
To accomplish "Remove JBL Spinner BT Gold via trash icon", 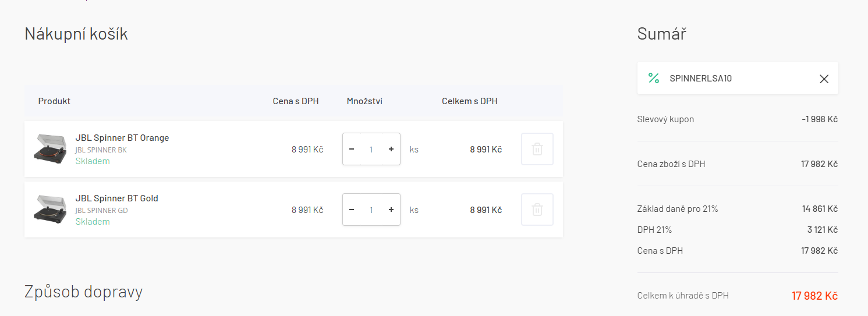I will tap(537, 210).
